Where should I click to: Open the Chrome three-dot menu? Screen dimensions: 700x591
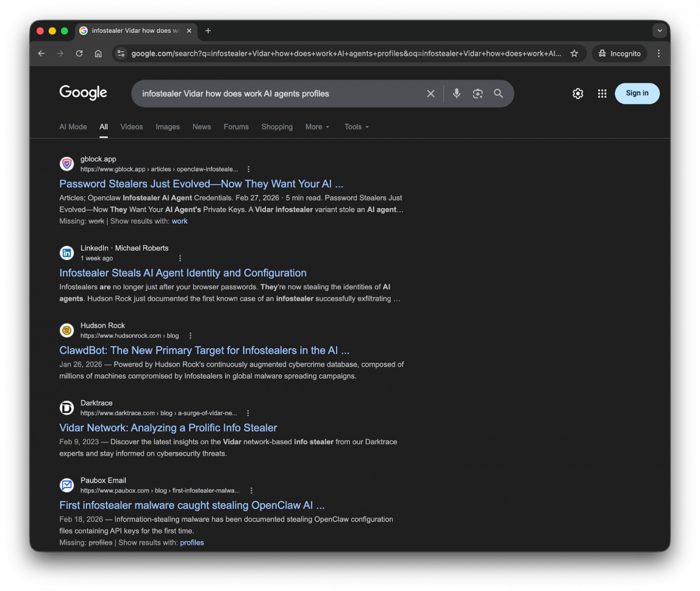pyautogui.click(x=659, y=53)
